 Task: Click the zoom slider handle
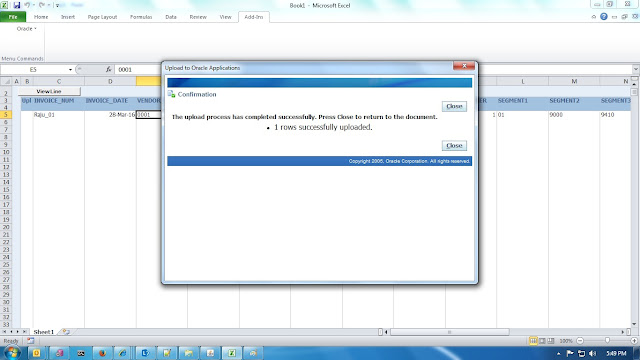(x=607, y=341)
